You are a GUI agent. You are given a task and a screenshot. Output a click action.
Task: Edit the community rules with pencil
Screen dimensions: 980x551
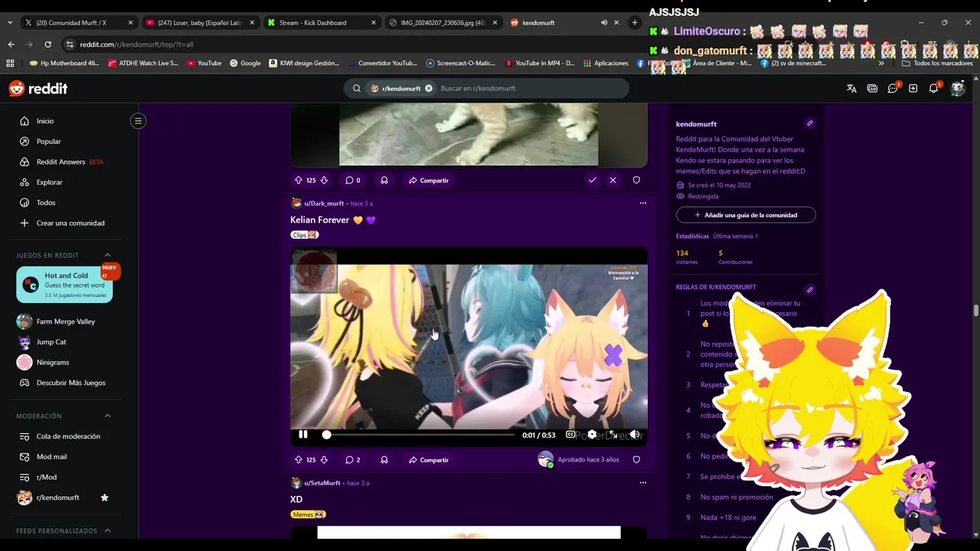tap(810, 290)
